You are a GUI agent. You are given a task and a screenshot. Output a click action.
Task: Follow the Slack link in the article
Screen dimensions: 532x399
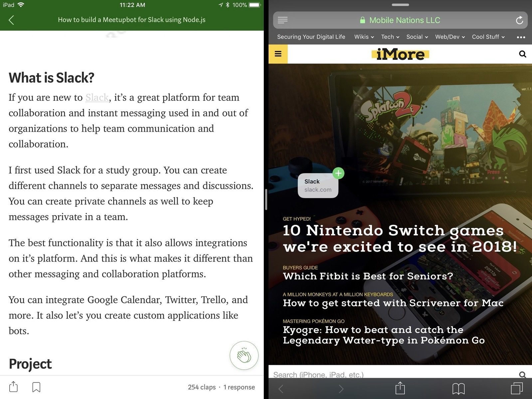tap(97, 97)
